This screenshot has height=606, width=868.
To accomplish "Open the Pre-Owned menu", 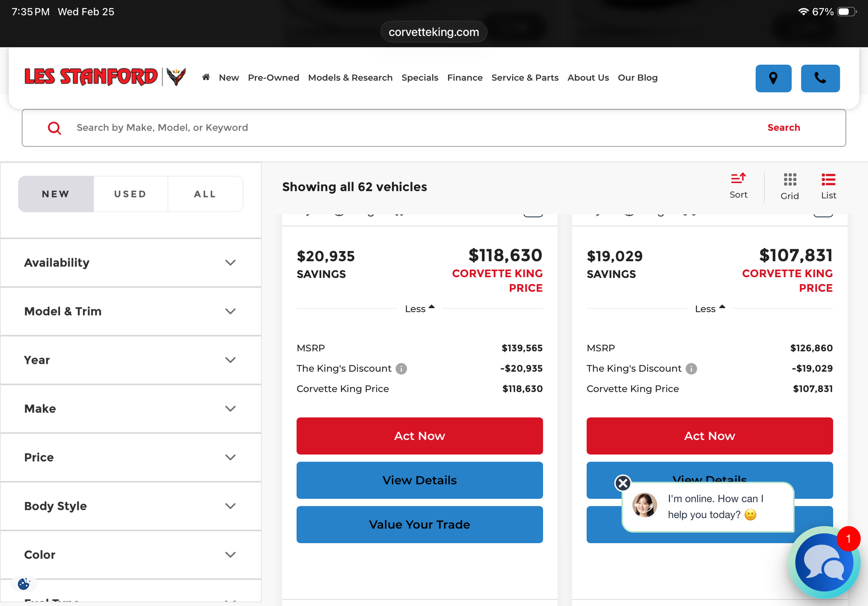I will point(273,78).
